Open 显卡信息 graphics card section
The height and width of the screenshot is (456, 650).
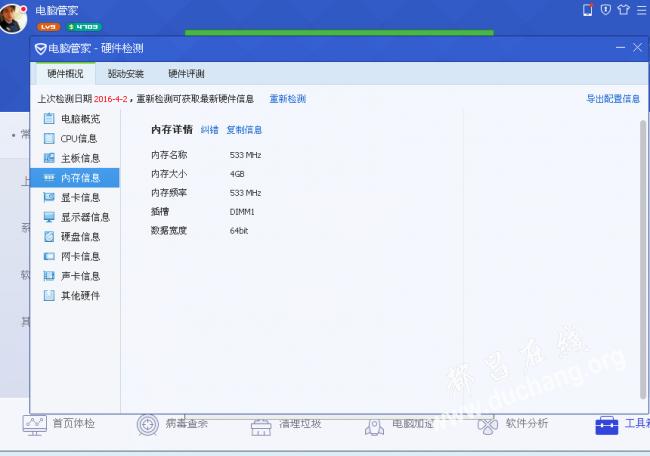point(75,197)
